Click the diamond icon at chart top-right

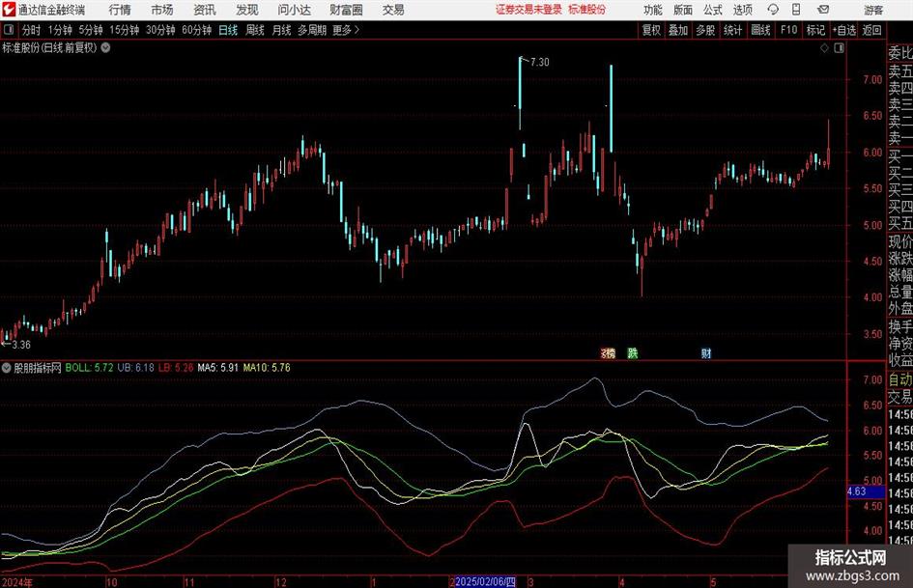(824, 48)
